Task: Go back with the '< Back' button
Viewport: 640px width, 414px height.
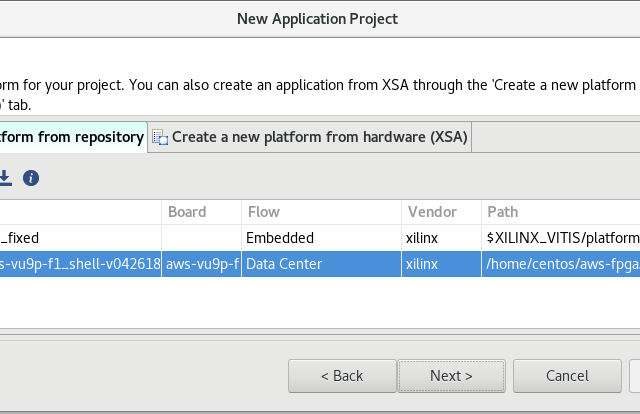Action: tap(341, 376)
